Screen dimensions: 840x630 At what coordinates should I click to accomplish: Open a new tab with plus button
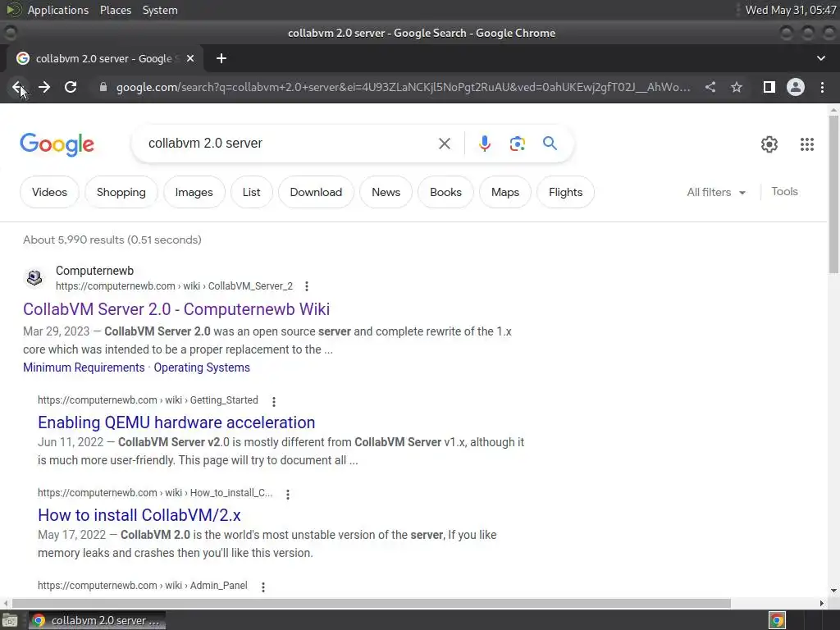pyautogui.click(x=221, y=58)
